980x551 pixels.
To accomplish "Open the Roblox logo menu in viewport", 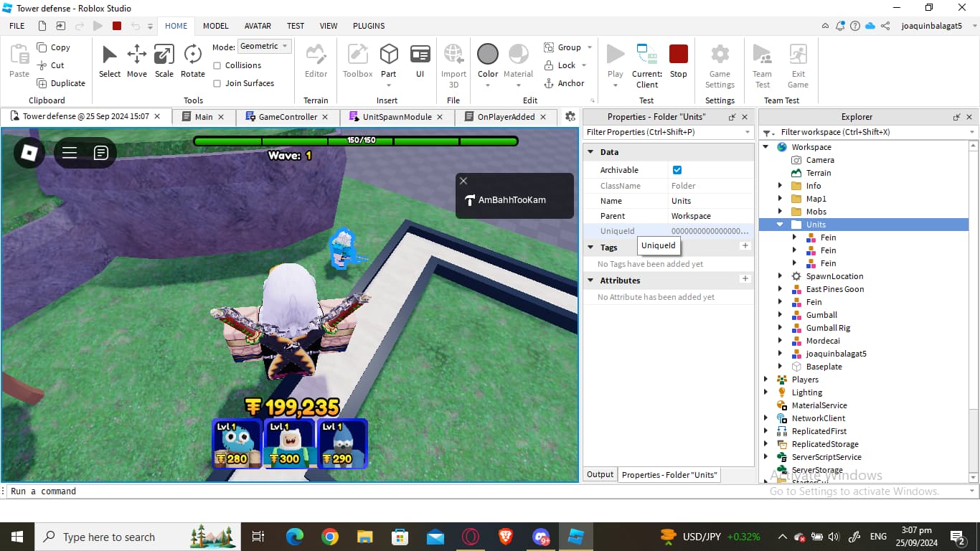I will [x=29, y=152].
